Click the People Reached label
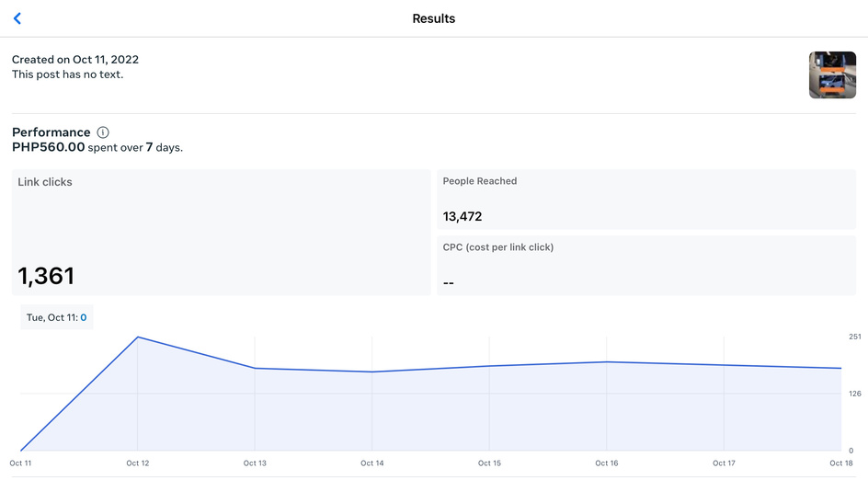This screenshot has width=868, height=480. [479, 181]
